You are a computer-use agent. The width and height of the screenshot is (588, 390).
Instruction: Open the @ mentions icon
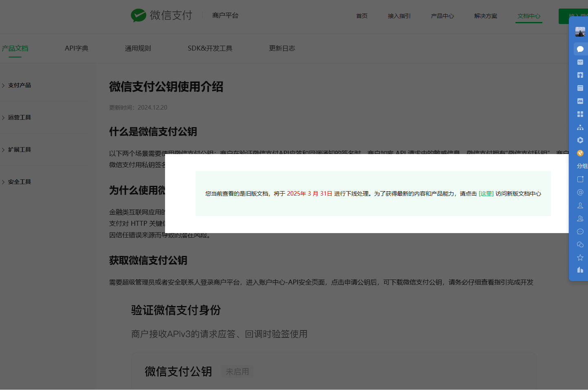click(580, 192)
